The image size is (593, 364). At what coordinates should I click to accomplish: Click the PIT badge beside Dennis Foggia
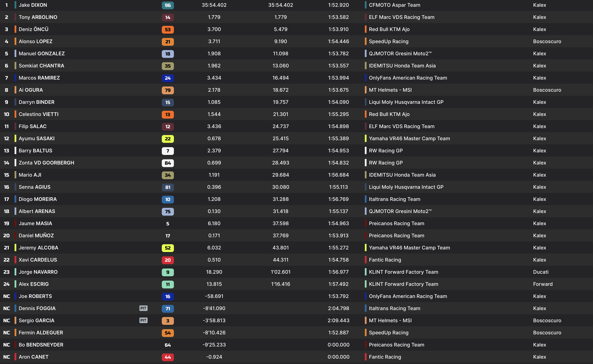(143, 308)
